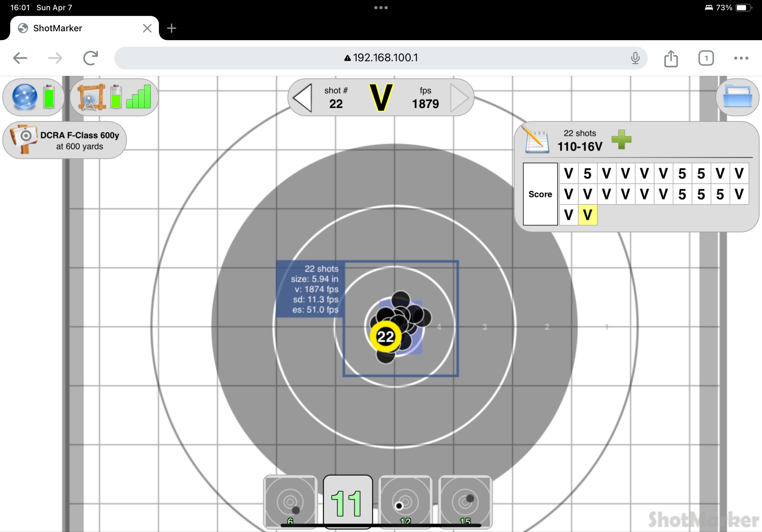Screen dimensions: 762x532
Task: Select shot marker 22 on the target
Action: pyautogui.click(x=385, y=336)
